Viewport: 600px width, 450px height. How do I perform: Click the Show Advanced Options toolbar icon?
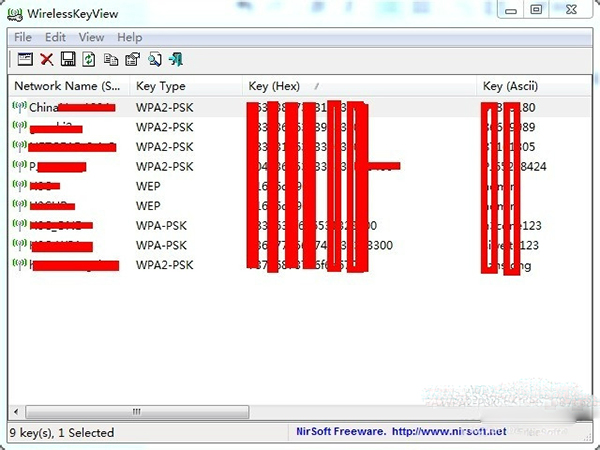click(x=25, y=59)
